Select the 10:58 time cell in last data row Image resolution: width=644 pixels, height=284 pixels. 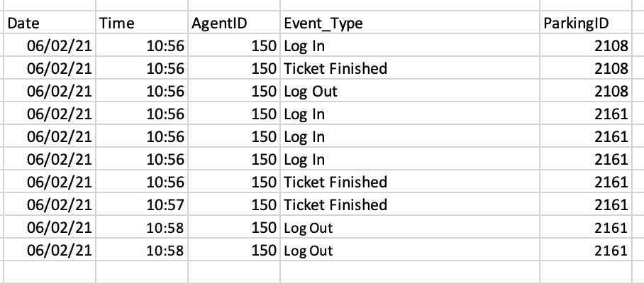click(x=142, y=250)
